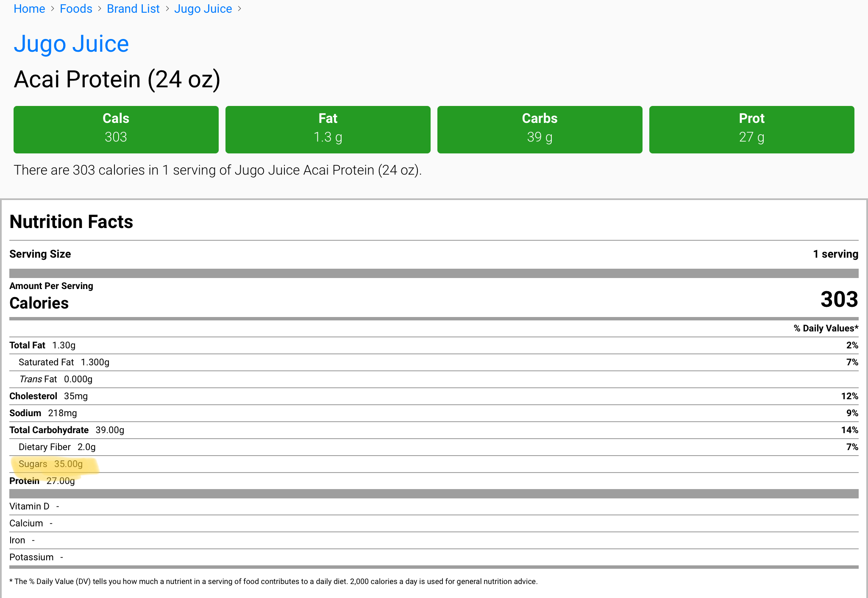This screenshot has height=598, width=868.
Task: Click the Serving Size label
Action: pyautogui.click(x=40, y=254)
